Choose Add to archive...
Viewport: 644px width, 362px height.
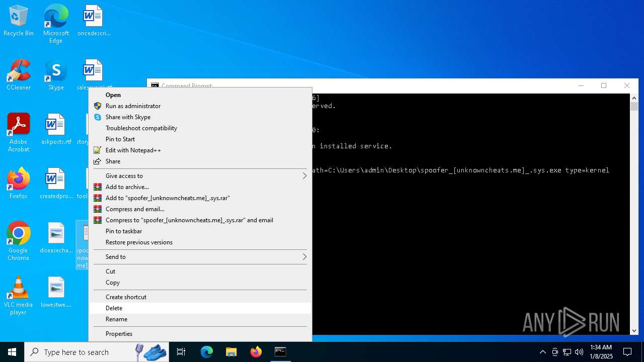[200, 187]
